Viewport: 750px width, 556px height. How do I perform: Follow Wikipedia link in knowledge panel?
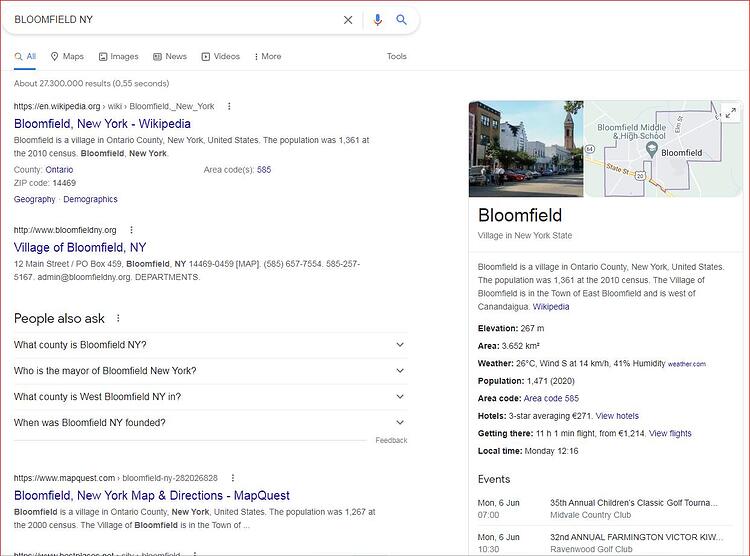[551, 307]
